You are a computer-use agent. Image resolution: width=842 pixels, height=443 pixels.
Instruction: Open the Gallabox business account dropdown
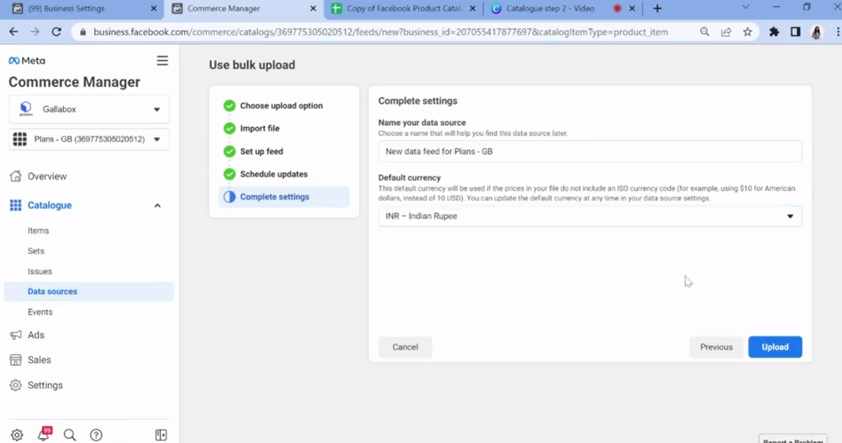coord(89,109)
